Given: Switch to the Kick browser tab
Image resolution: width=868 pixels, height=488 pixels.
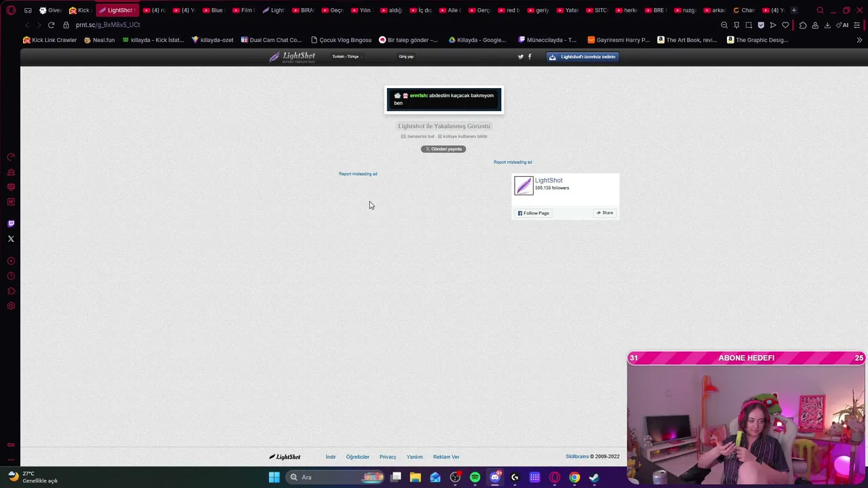Looking at the screenshot, I should coord(79,10).
